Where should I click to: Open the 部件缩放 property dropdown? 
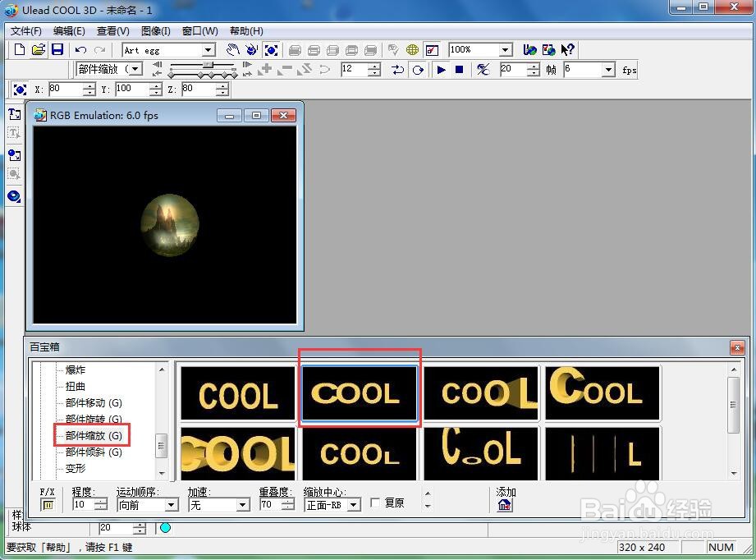135,70
